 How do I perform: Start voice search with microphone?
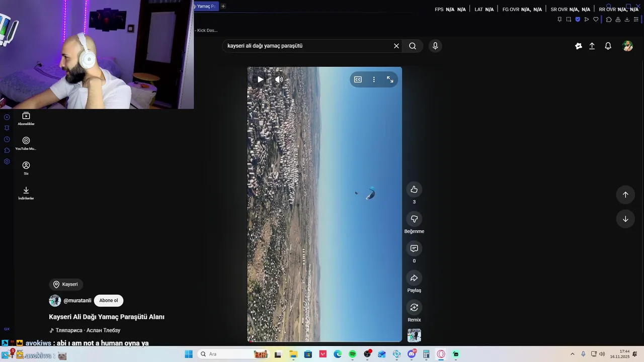(435, 46)
